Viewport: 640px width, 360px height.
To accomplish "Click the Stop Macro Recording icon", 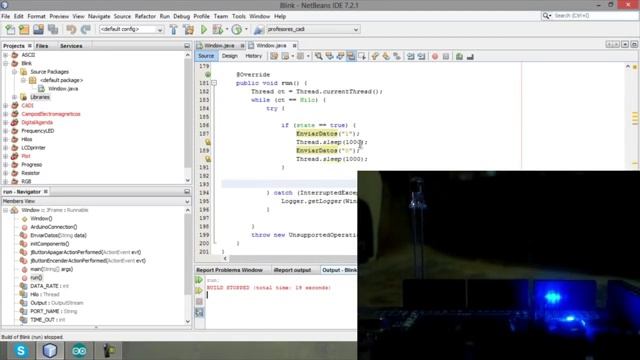I will (x=446, y=56).
